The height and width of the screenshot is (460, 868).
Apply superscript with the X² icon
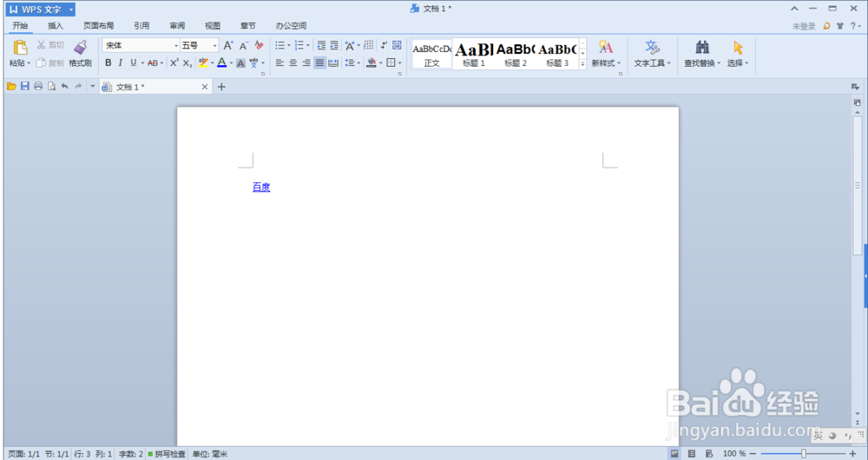pos(174,63)
